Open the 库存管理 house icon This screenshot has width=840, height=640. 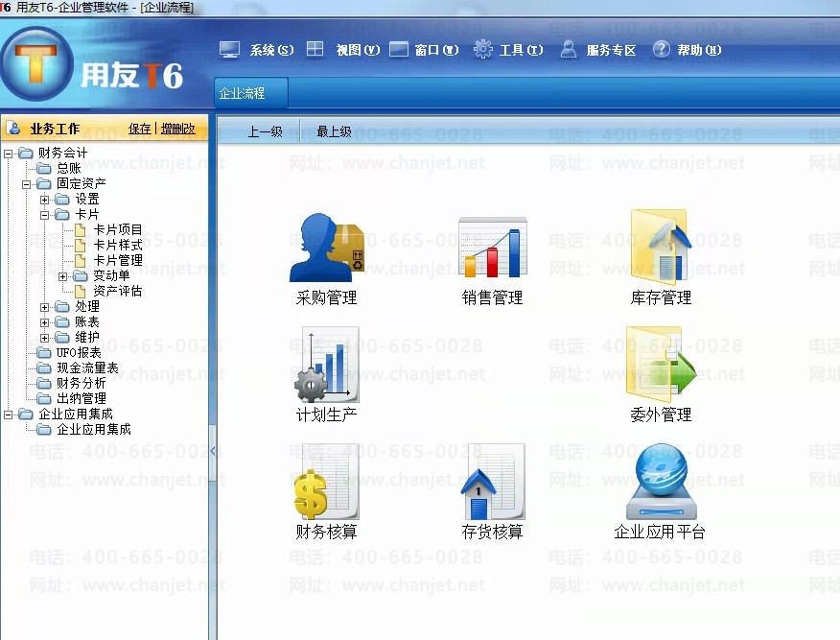pyautogui.click(x=661, y=248)
